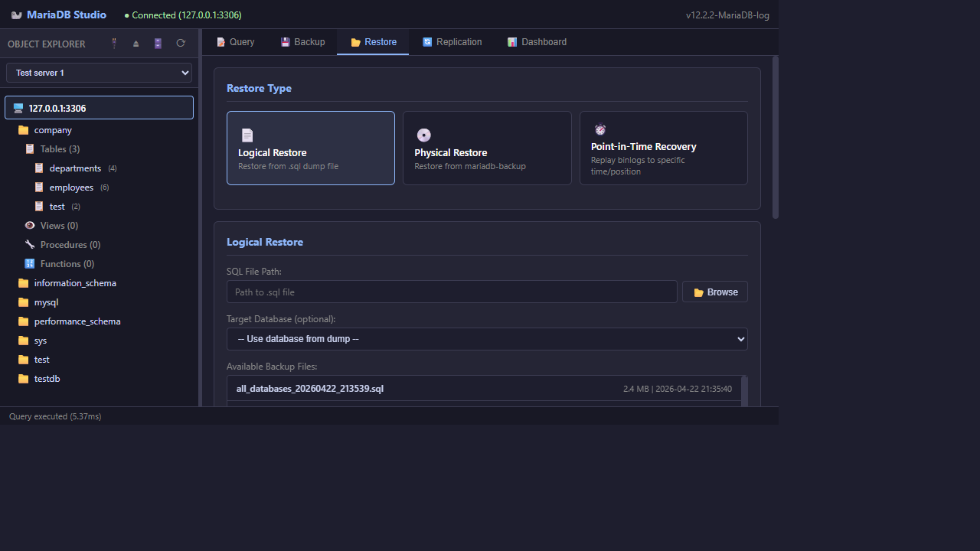Click the Connected (127.0.0.1:3306) status
The width and height of the screenshot is (980, 551).
point(183,15)
